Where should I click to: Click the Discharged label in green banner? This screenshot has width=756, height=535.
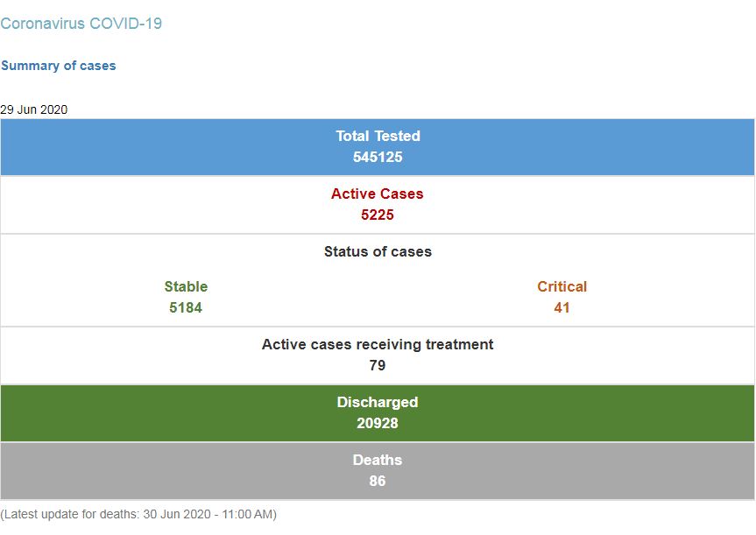(x=378, y=402)
